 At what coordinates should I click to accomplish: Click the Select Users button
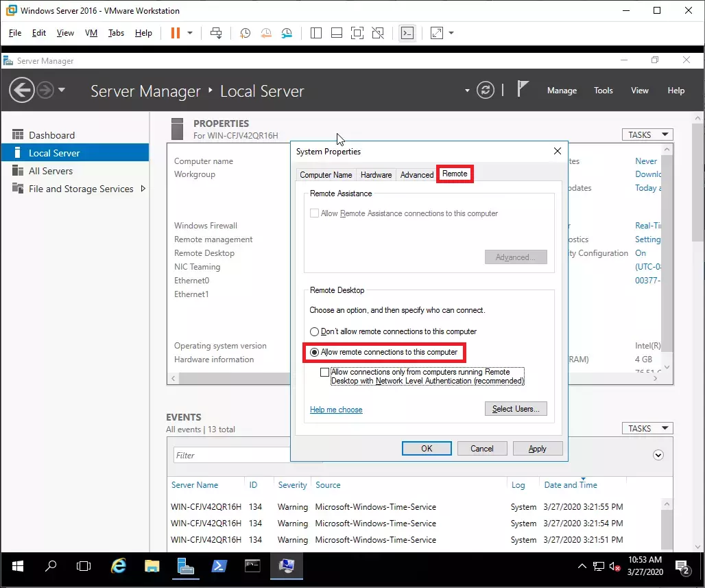coord(516,408)
